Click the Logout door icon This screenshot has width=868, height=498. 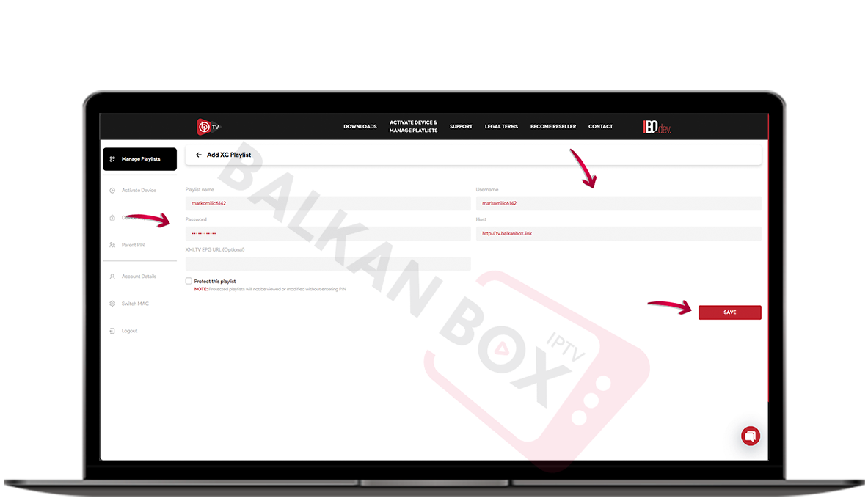click(x=112, y=331)
